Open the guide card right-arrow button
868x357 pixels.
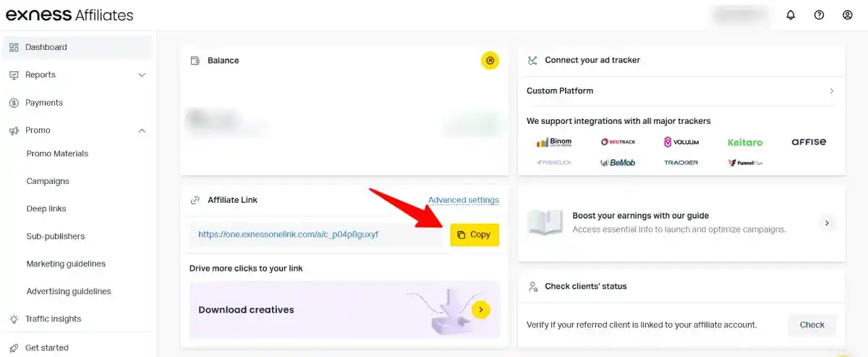tap(827, 223)
